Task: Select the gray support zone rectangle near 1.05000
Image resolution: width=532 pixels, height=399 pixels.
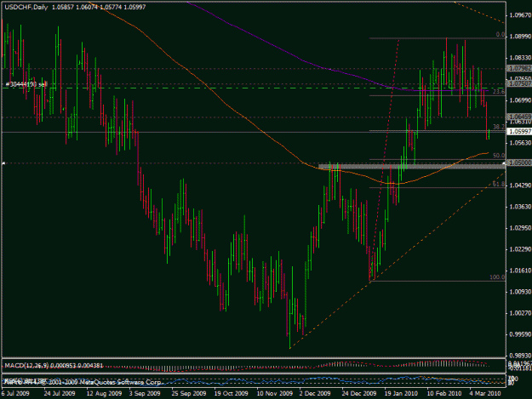Action: click(412, 167)
